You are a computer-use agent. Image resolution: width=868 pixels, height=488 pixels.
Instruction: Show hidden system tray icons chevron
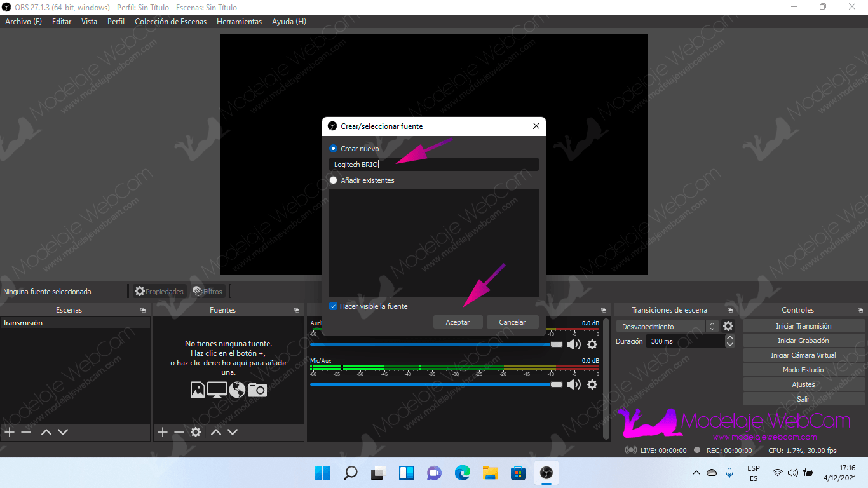pyautogui.click(x=696, y=473)
